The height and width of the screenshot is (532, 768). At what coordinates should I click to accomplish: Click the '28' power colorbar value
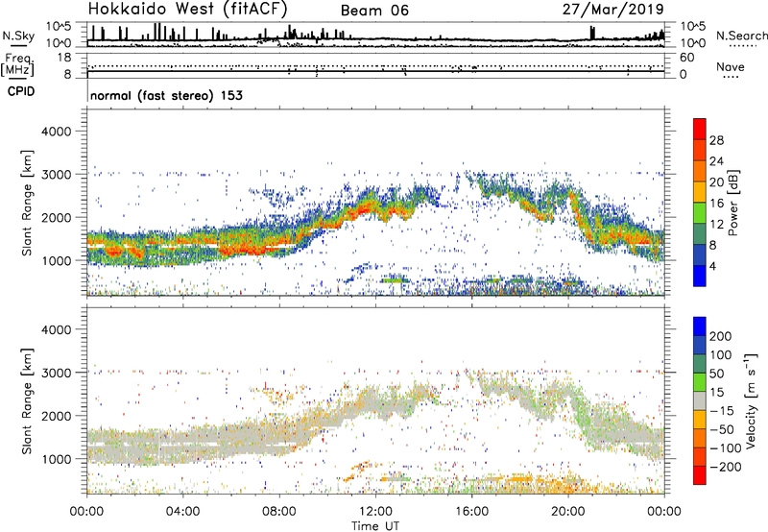click(x=716, y=140)
